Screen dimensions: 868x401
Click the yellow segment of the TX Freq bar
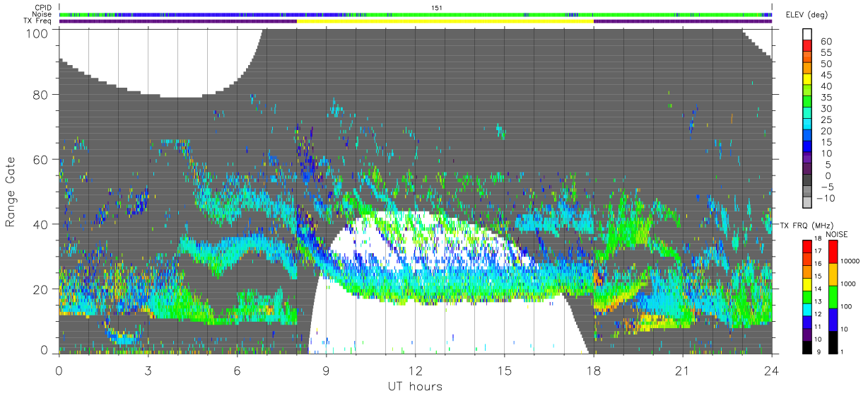[x=445, y=21]
